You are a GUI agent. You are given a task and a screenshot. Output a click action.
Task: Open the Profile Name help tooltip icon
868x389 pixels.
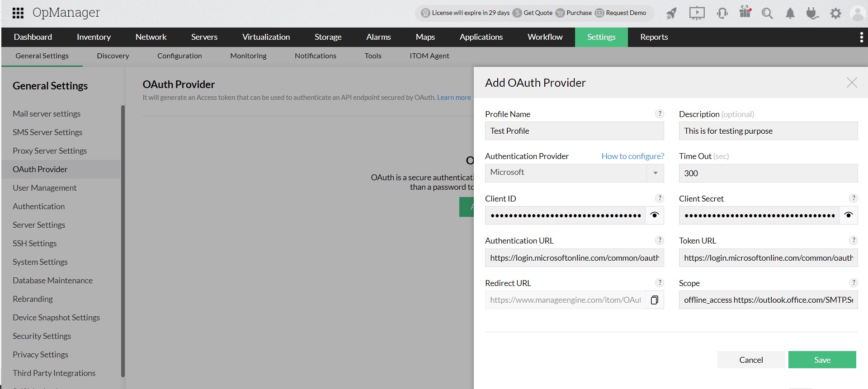coord(660,114)
